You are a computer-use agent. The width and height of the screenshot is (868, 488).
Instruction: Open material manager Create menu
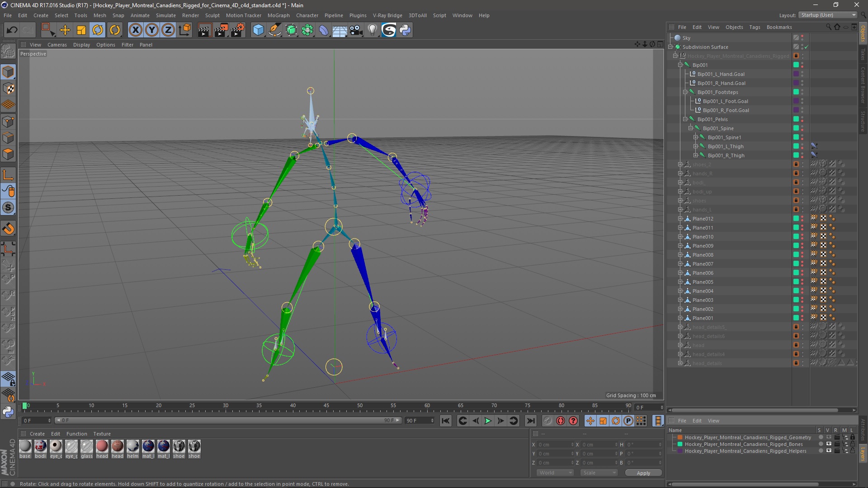click(x=37, y=434)
